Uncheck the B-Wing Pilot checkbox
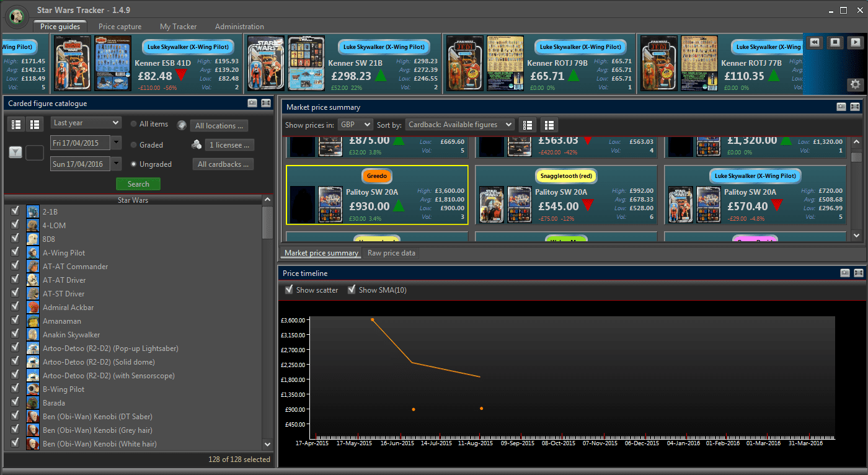Viewport: 868px width, 475px height. [15, 389]
